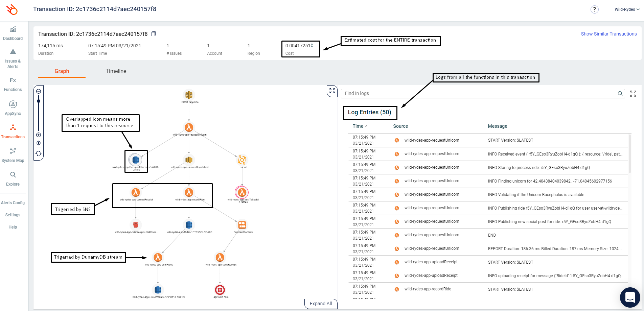Expand log panel to fullscreen
The width and height of the screenshot is (644, 311).
tap(633, 94)
